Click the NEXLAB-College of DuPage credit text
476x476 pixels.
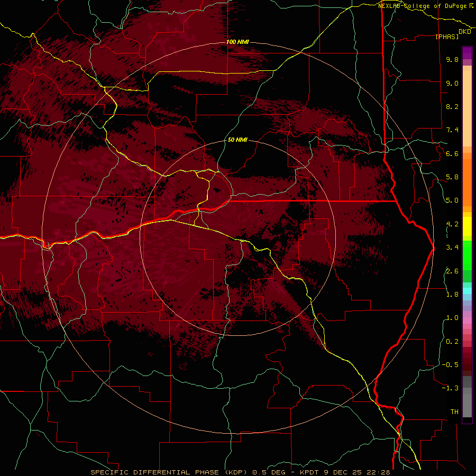tap(423, 6)
